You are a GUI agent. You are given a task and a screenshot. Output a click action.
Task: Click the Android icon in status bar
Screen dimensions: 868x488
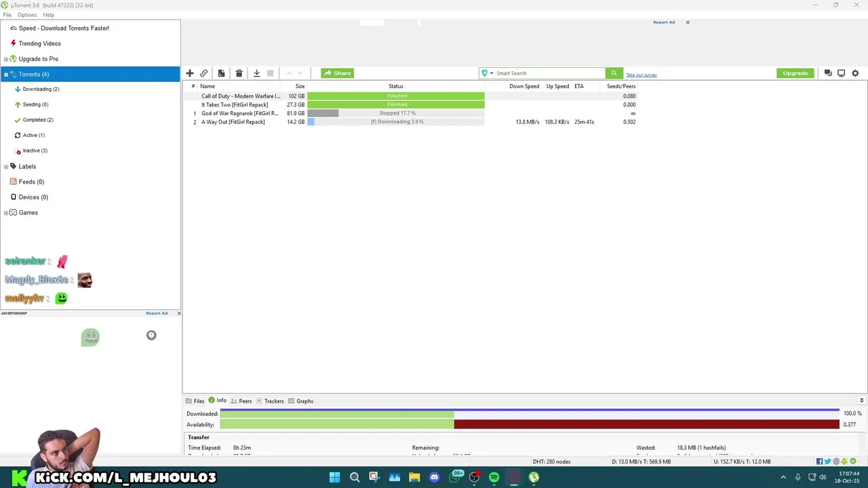point(844,462)
